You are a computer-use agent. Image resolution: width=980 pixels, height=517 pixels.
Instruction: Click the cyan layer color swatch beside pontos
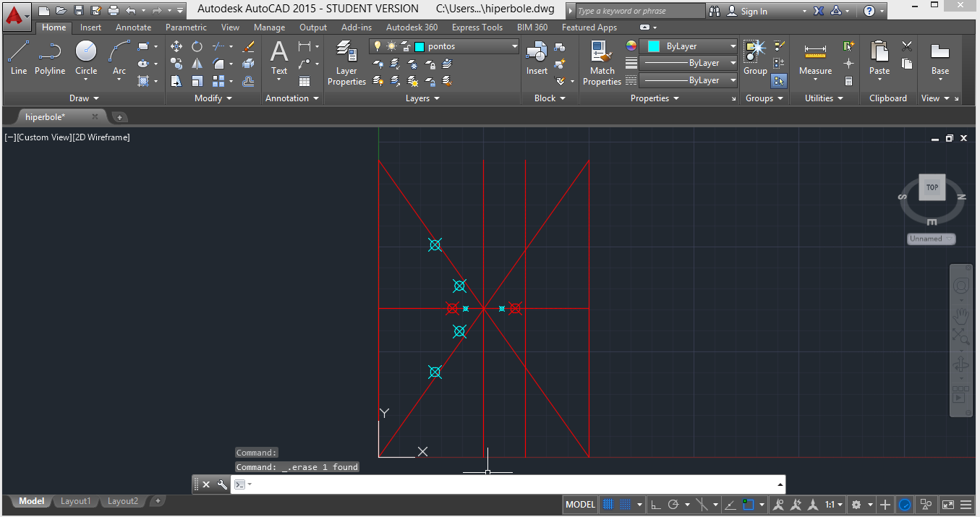pyautogui.click(x=419, y=46)
